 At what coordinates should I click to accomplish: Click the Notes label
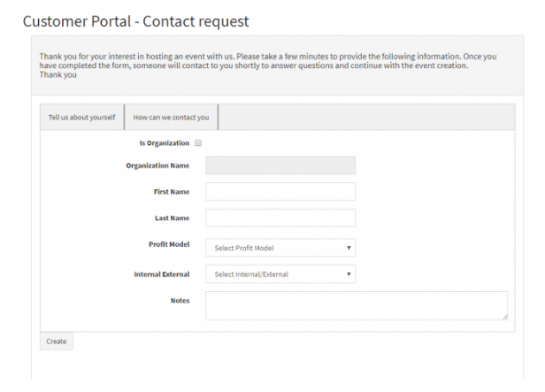click(x=180, y=300)
